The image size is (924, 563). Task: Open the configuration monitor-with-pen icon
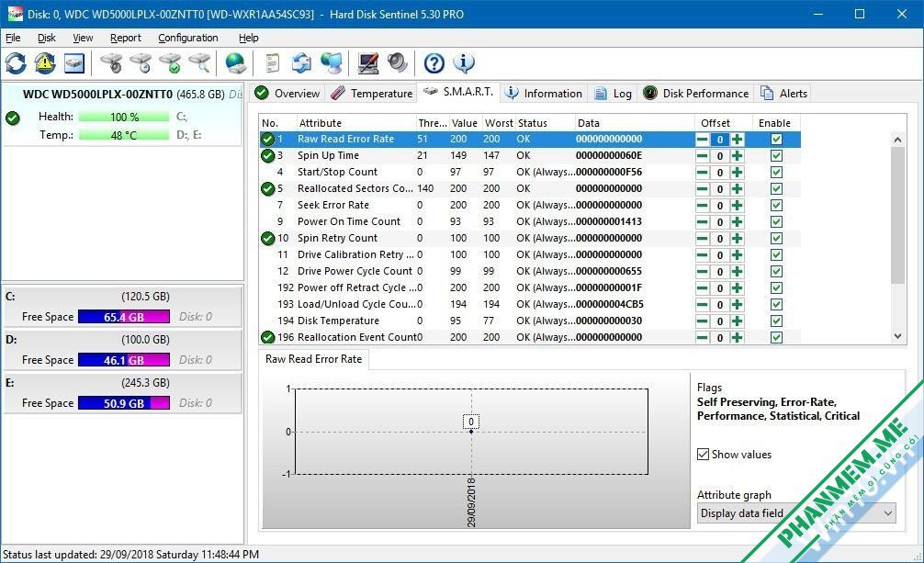pyautogui.click(x=368, y=63)
